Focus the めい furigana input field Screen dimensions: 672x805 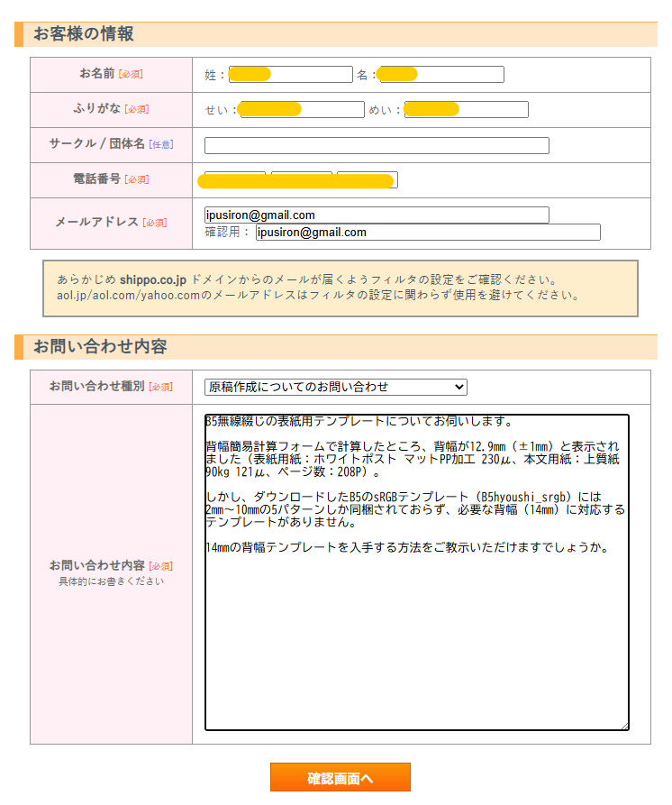pyautogui.click(x=466, y=110)
